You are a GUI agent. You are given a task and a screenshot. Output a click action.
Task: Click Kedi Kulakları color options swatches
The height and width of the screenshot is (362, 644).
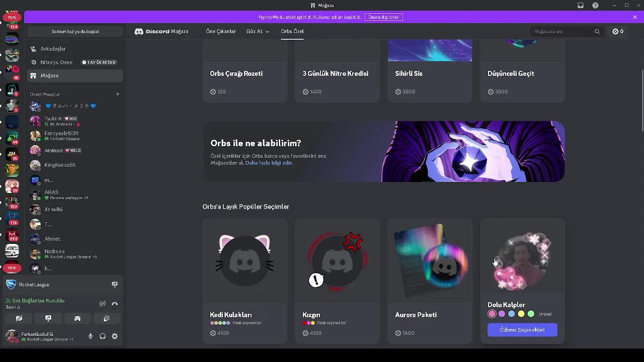220,323
